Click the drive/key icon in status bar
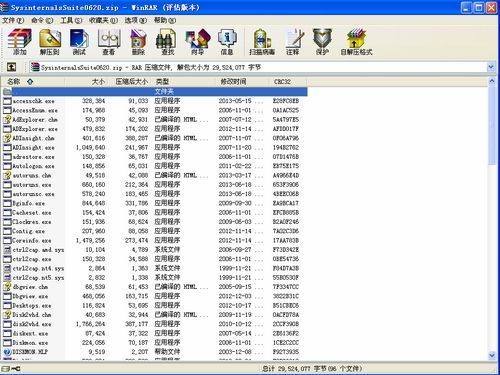This screenshot has height=375, width=500. [x=11, y=368]
